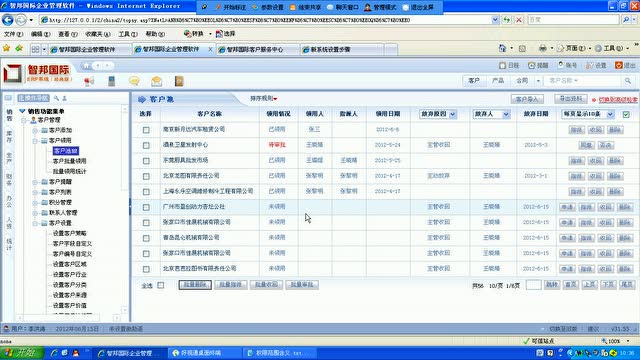Click the IE home toolbar icon
Image resolution: width=640 pixels, height=360 pixels.
point(502,48)
